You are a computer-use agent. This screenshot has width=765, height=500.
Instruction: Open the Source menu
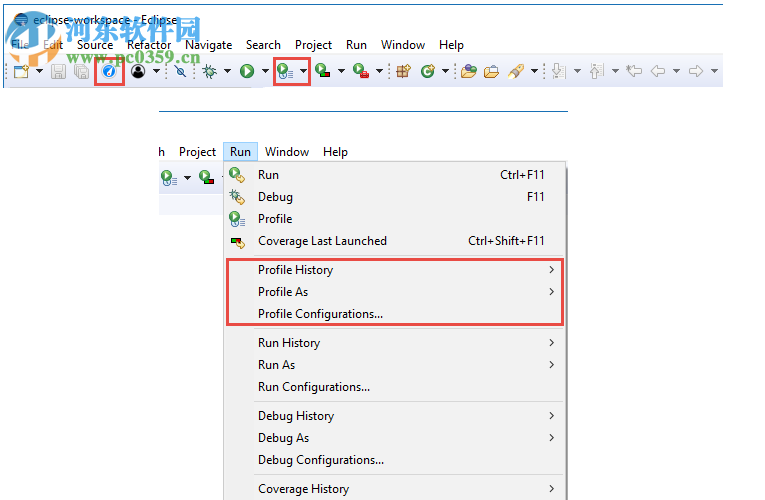point(95,45)
